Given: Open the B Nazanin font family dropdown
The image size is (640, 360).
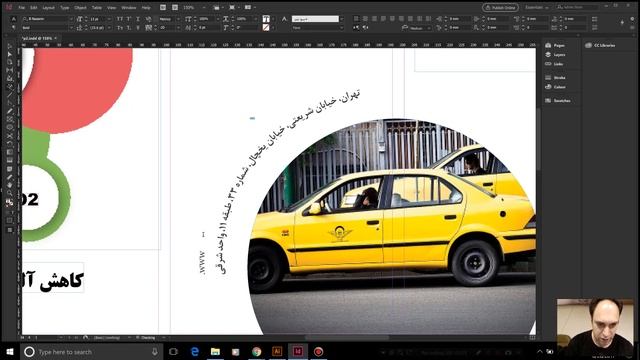Looking at the screenshot, I should pos(71,19).
